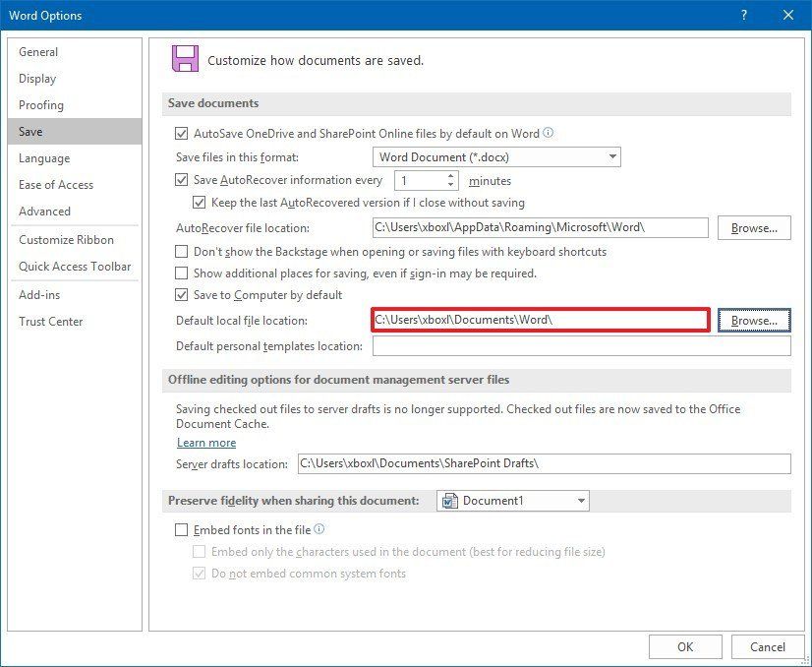Switch to the Advanced settings page
This screenshot has height=667, width=812.
[x=45, y=211]
